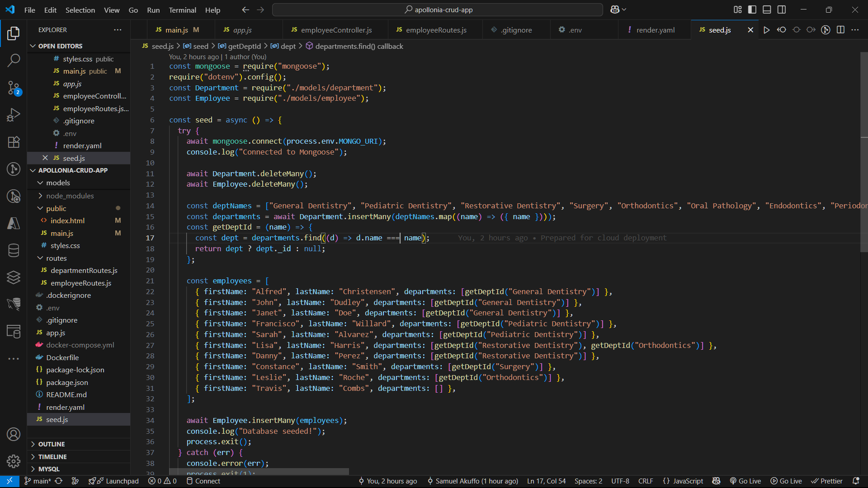The width and height of the screenshot is (868, 488).
Task: Open editor More Actions ellipsis
Action: pyautogui.click(x=855, y=30)
